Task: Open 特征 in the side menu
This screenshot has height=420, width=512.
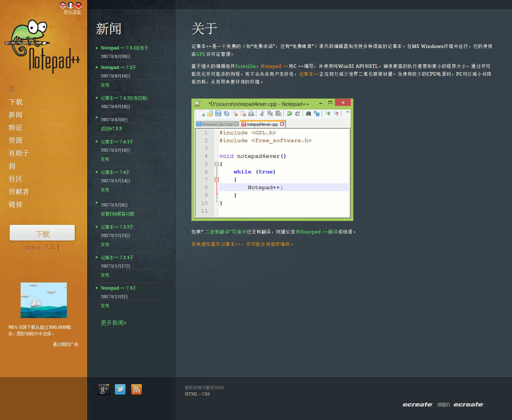Action: [x=16, y=128]
